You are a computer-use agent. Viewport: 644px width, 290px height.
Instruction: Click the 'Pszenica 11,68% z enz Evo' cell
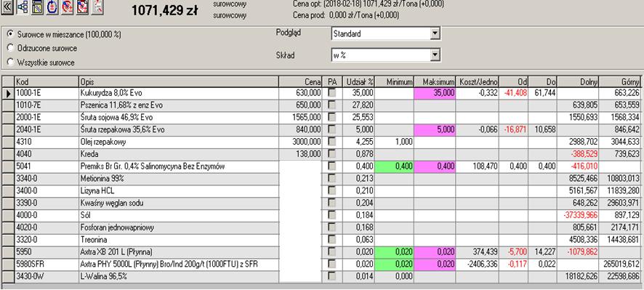(x=179, y=105)
